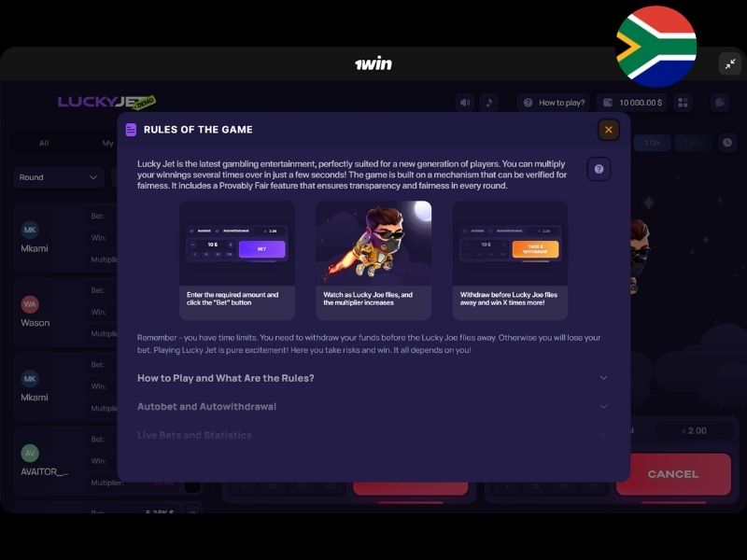
Task: Expand Live Bets and Statistics section
Action: (372, 435)
